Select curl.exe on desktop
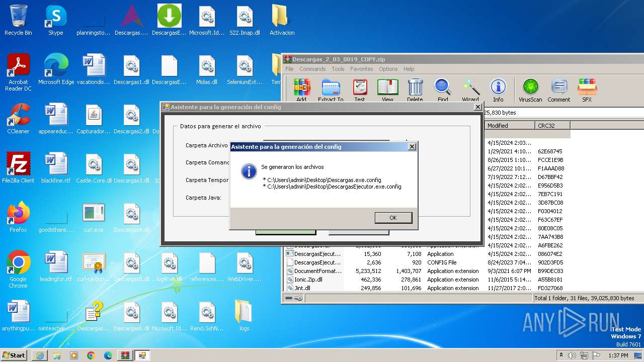This screenshot has width=644, height=362. [94, 218]
